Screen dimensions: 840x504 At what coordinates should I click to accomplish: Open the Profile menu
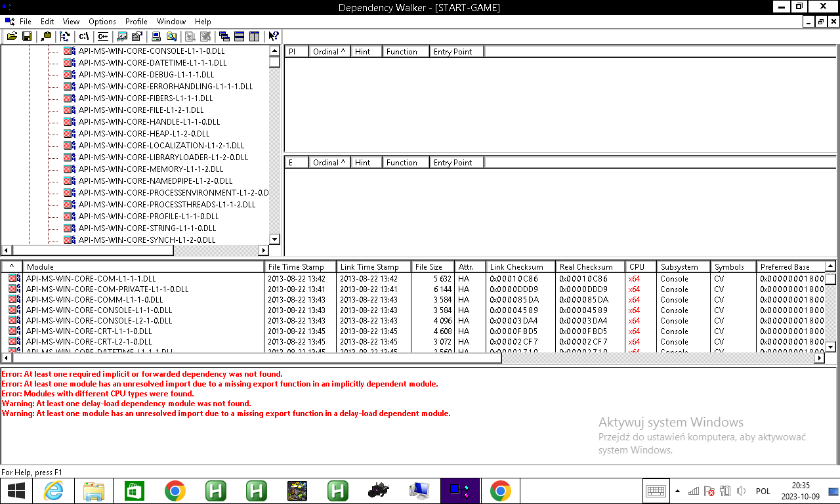coord(136,22)
